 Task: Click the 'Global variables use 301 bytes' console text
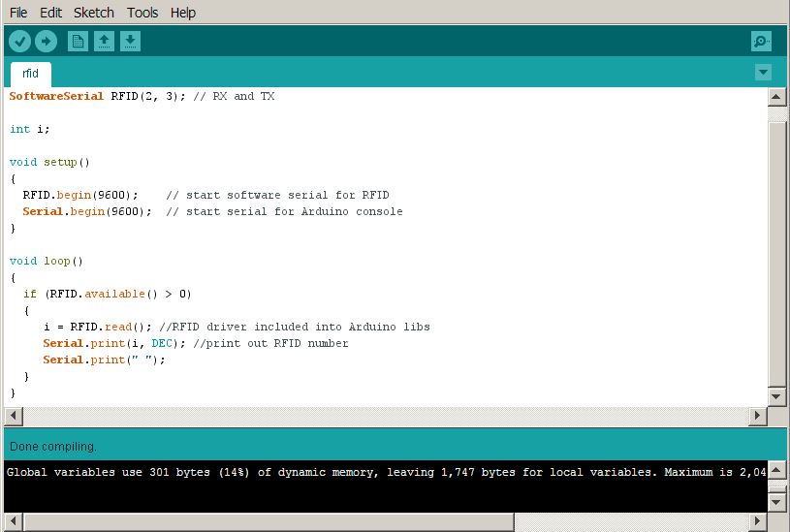pyautogui.click(x=109, y=473)
